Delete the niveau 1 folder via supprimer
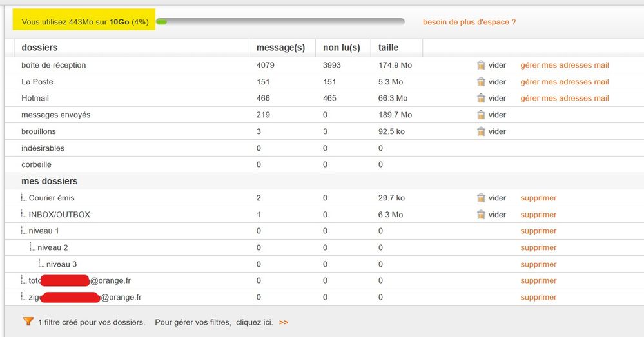The height and width of the screenshot is (337, 644). [538, 231]
